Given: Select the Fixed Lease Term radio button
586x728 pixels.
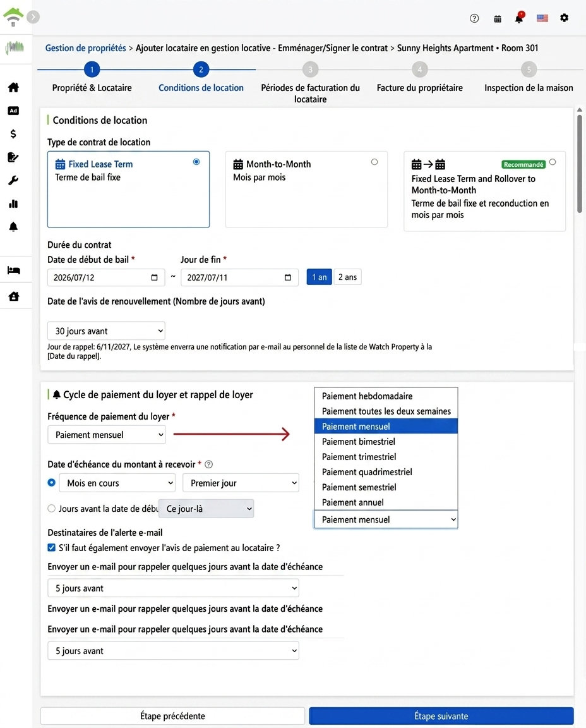Looking at the screenshot, I should tap(196, 162).
